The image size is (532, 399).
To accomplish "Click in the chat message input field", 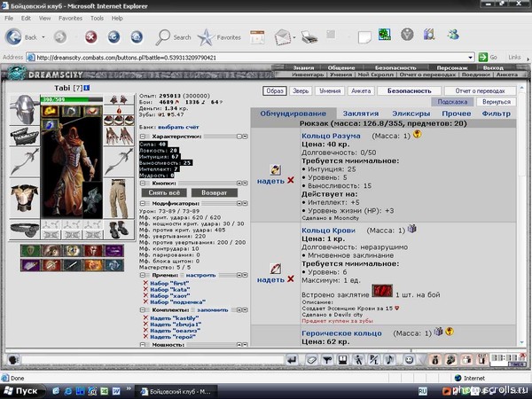I will [152, 360].
